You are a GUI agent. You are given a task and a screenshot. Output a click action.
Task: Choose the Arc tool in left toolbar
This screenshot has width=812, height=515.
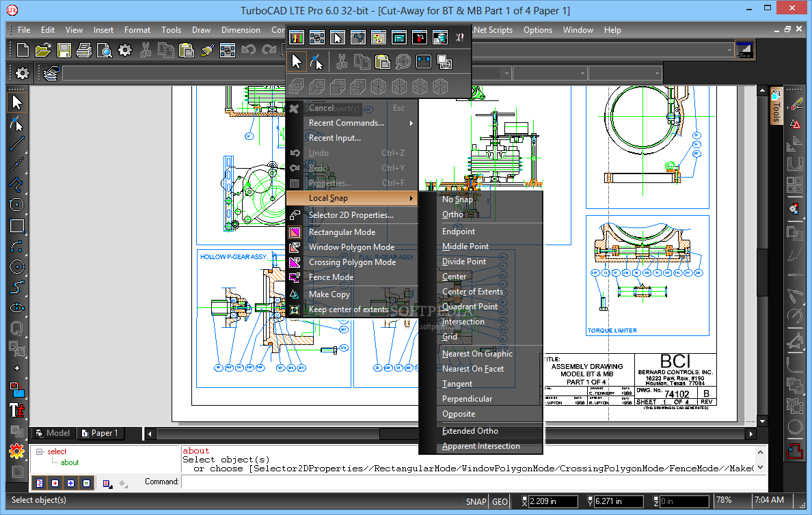(x=16, y=247)
